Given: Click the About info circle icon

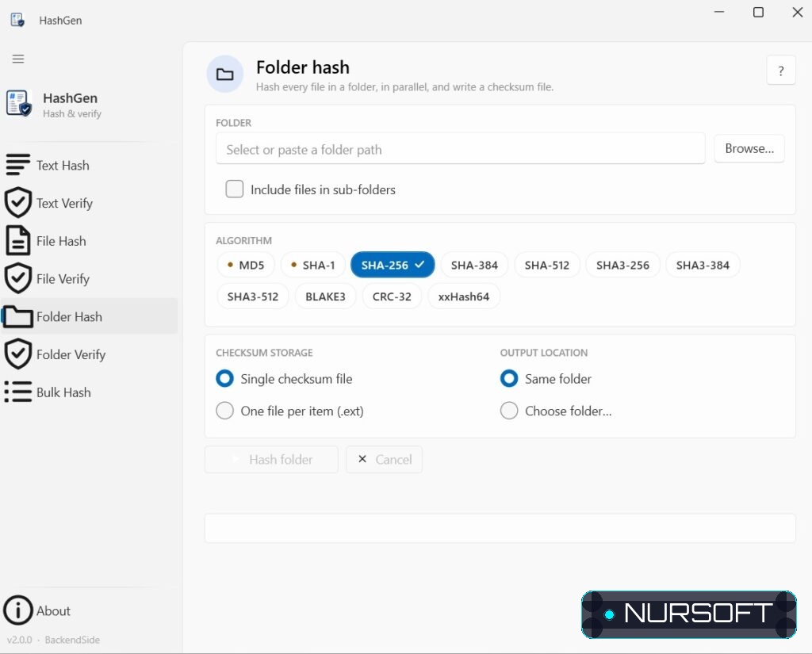Looking at the screenshot, I should [x=18, y=610].
